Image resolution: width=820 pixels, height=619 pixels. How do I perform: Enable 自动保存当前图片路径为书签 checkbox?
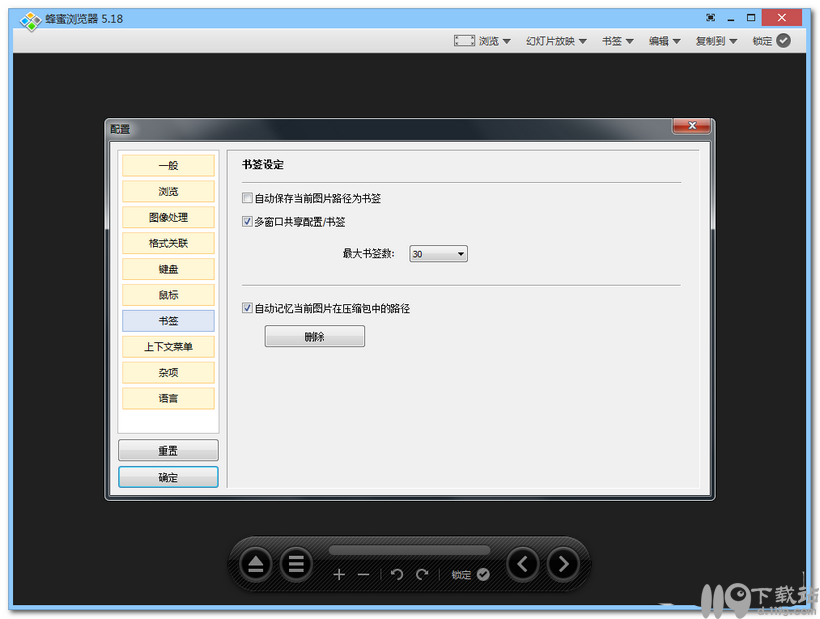click(245, 198)
